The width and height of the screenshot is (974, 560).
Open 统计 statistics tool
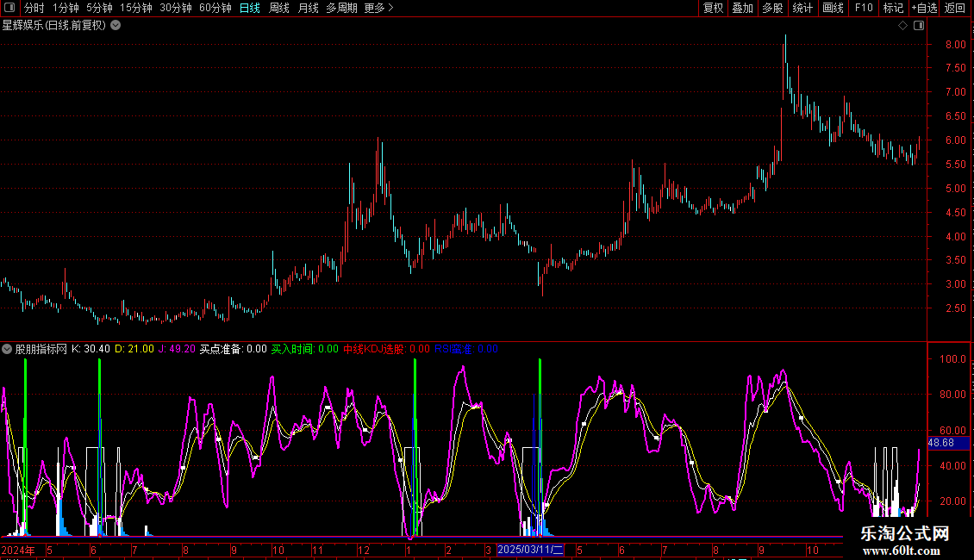pyautogui.click(x=802, y=8)
